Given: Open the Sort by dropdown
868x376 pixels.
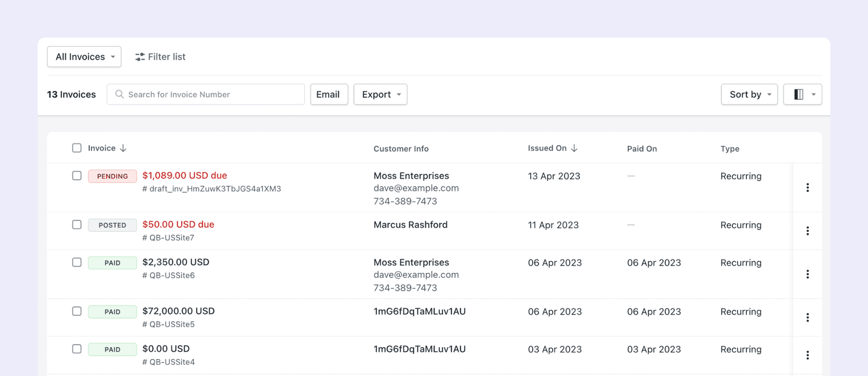Looking at the screenshot, I should coord(749,94).
